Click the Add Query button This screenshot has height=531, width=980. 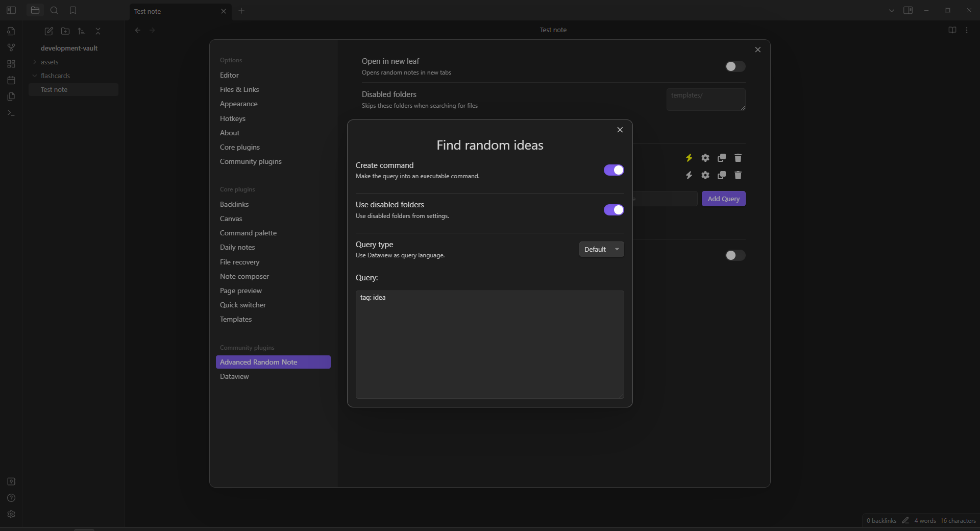pyautogui.click(x=723, y=199)
